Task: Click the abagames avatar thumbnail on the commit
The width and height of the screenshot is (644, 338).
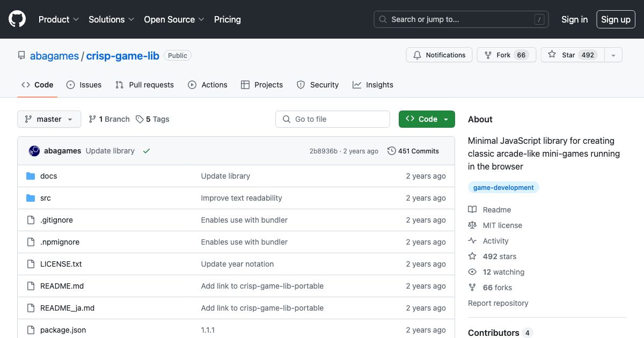Action: coord(34,151)
